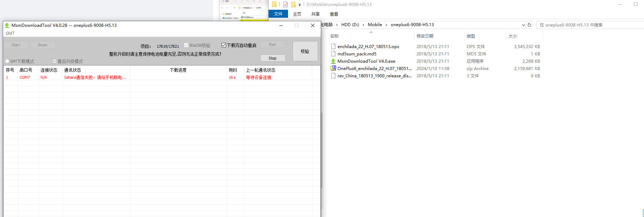The width and height of the screenshot is (644, 217).
Task: Click the large 校验 button
Action: point(305,51)
